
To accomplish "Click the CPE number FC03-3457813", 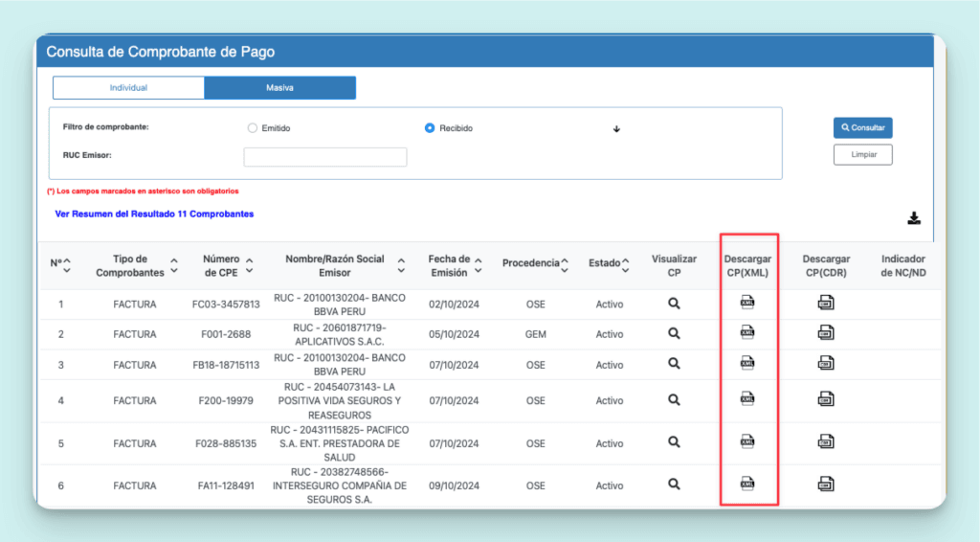I will click(226, 305).
